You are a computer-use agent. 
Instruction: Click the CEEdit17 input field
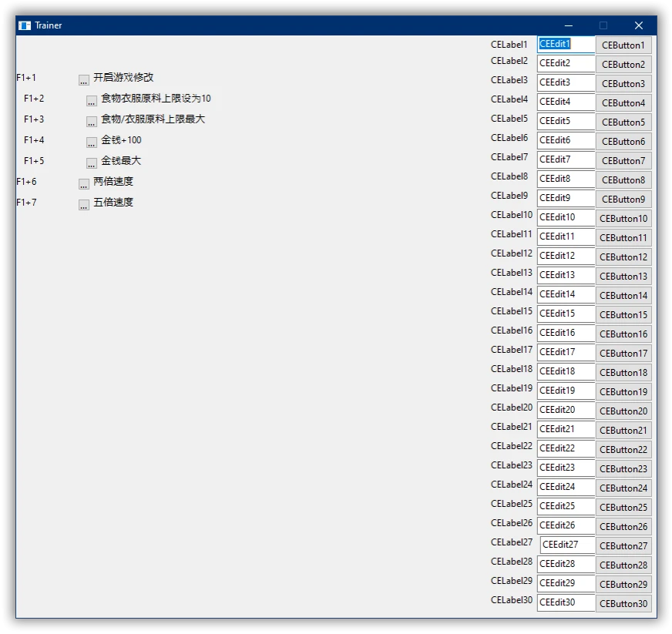566,353
